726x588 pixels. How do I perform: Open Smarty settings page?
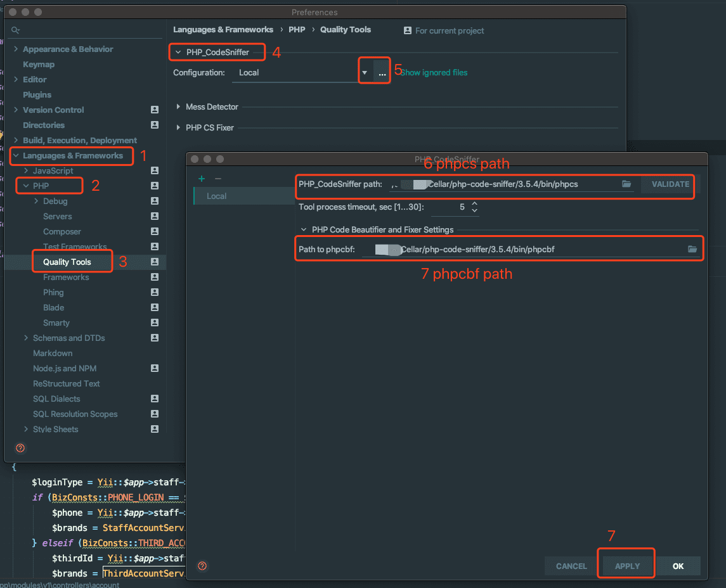coord(56,323)
